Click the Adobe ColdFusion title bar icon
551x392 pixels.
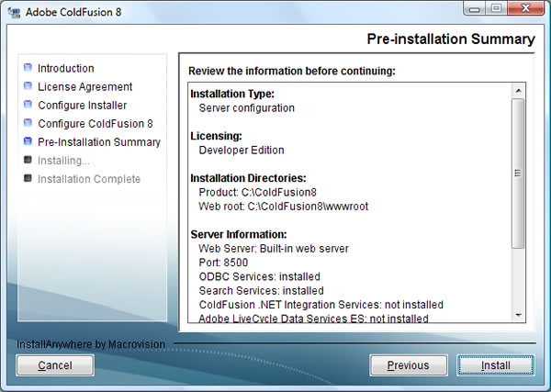[x=14, y=12]
